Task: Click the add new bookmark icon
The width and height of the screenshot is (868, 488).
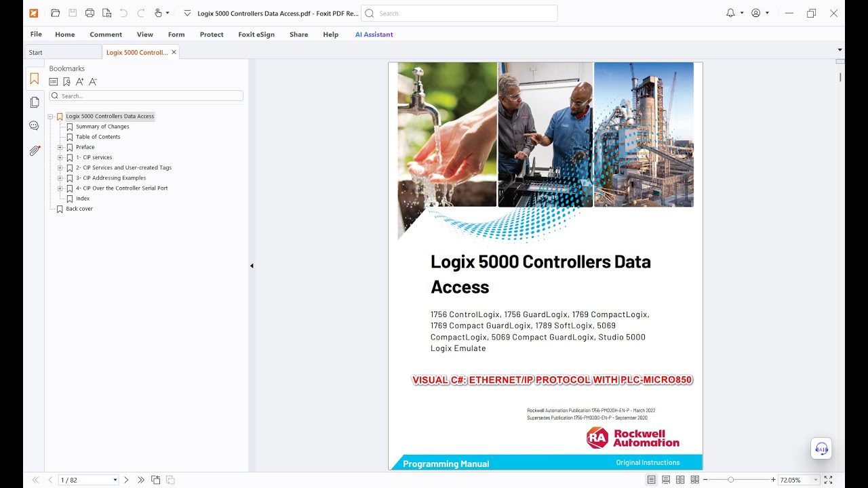Action: tap(66, 82)
